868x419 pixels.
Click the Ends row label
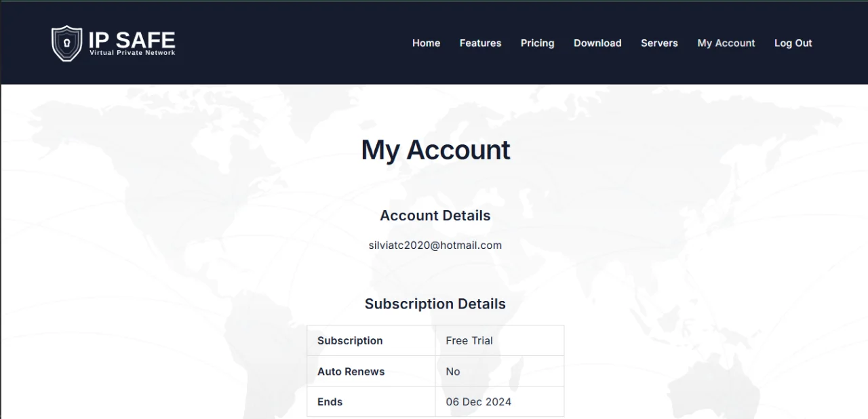pyautogui.click(x=330, y=401)
